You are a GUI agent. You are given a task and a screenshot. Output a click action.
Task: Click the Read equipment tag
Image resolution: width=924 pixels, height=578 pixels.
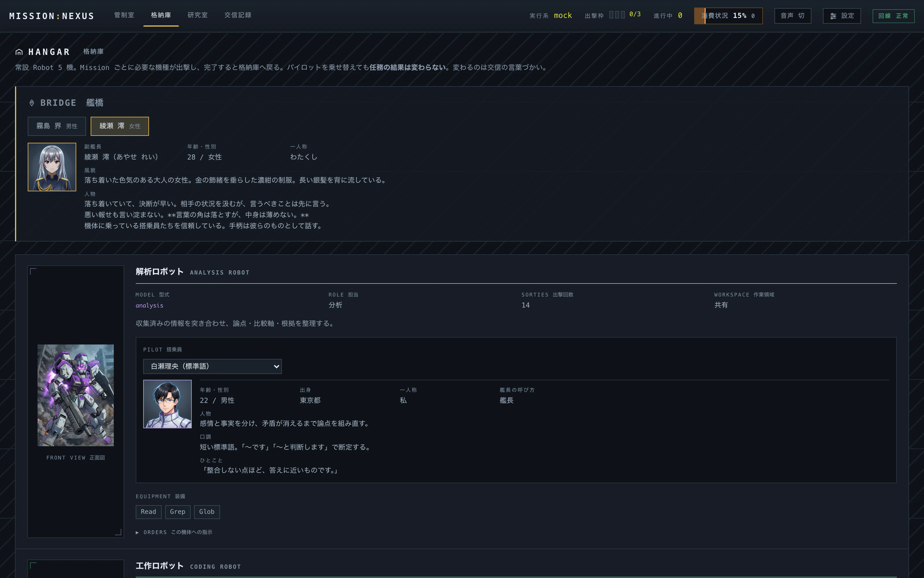coord(148,512)
